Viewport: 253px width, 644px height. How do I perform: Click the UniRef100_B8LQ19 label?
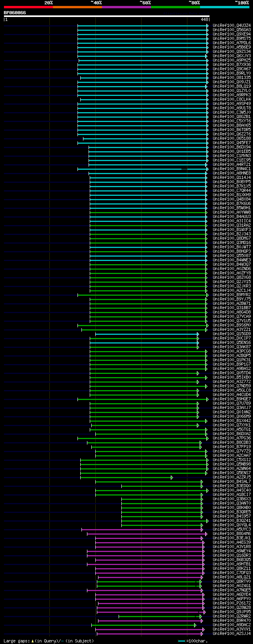[232, 86]
